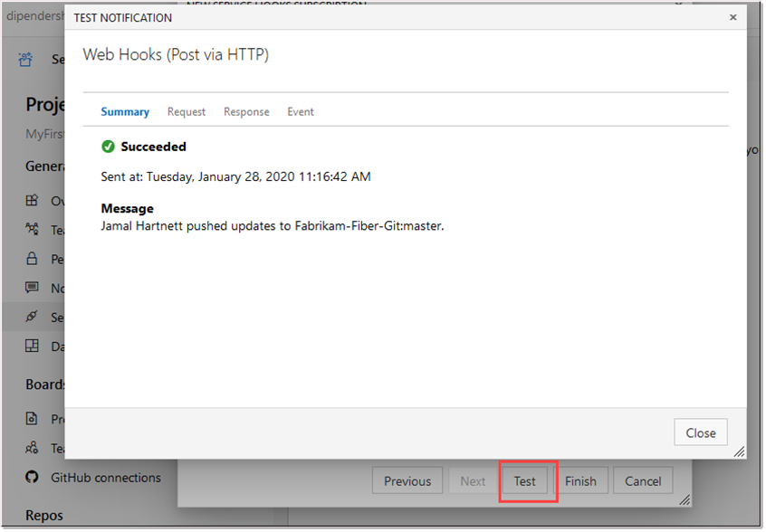The width and height of the screenshot is (766, 532).
Task: Select the Summary tab
Action: coord(125,111)
